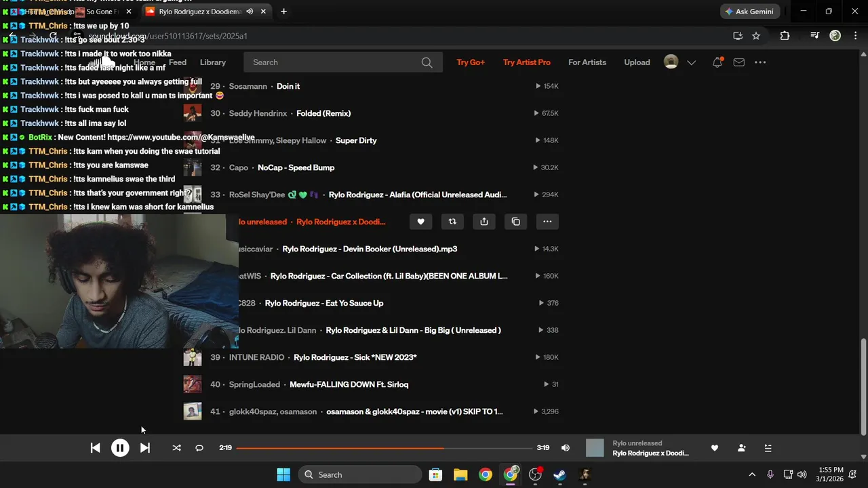
Task: Show hidden system tray icons
Action: 751,474
